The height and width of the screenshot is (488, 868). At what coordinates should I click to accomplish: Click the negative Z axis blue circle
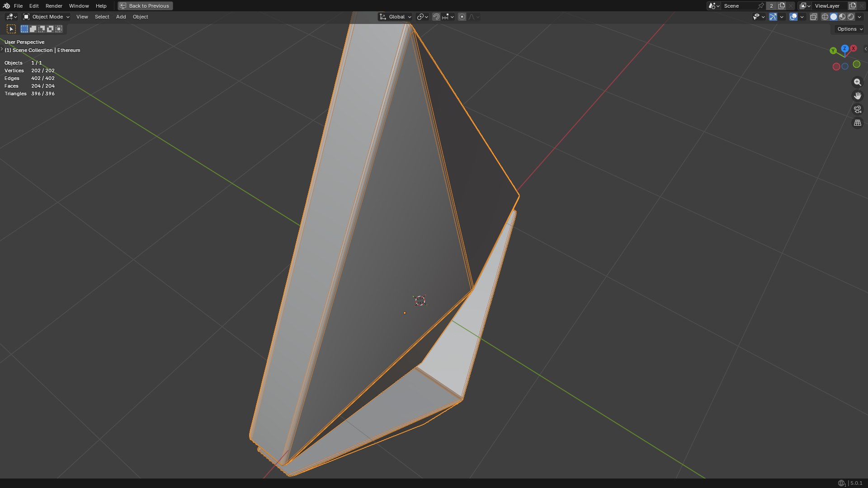click(845, 66)
